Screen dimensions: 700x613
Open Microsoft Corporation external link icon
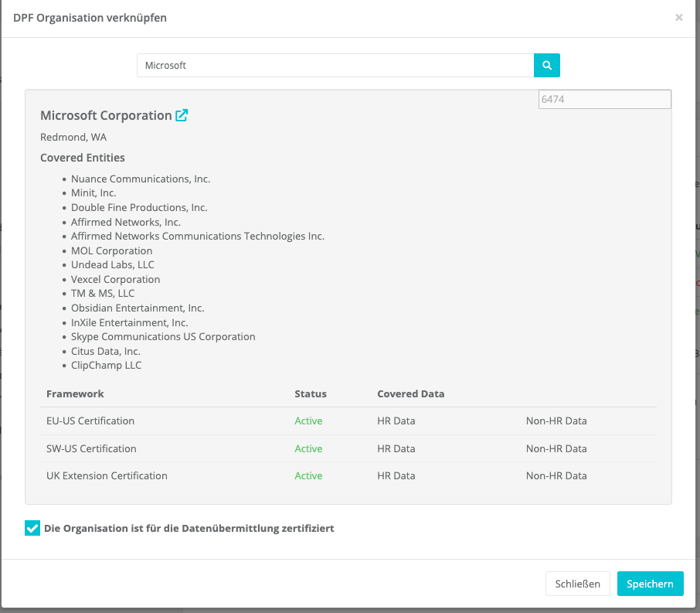coord(182,116)
